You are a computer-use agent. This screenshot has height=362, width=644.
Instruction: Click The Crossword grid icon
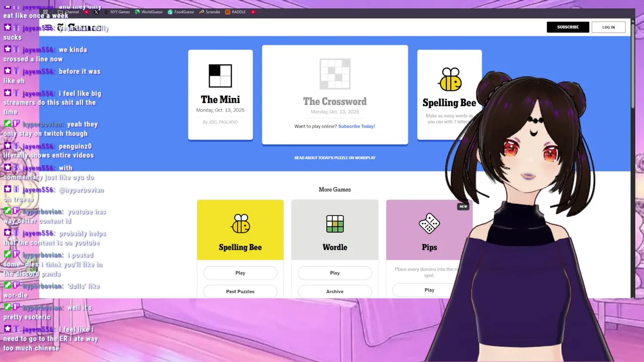335,74
